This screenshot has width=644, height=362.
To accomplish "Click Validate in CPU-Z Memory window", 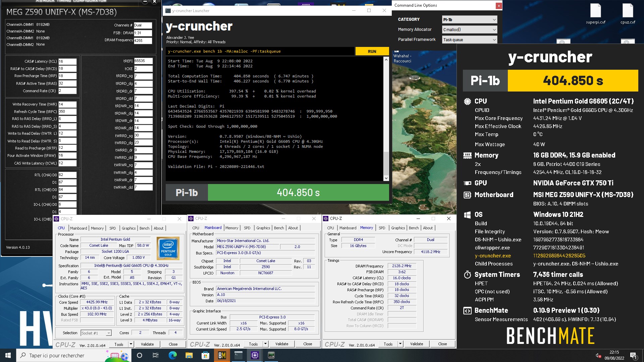I will pos(417,344).
